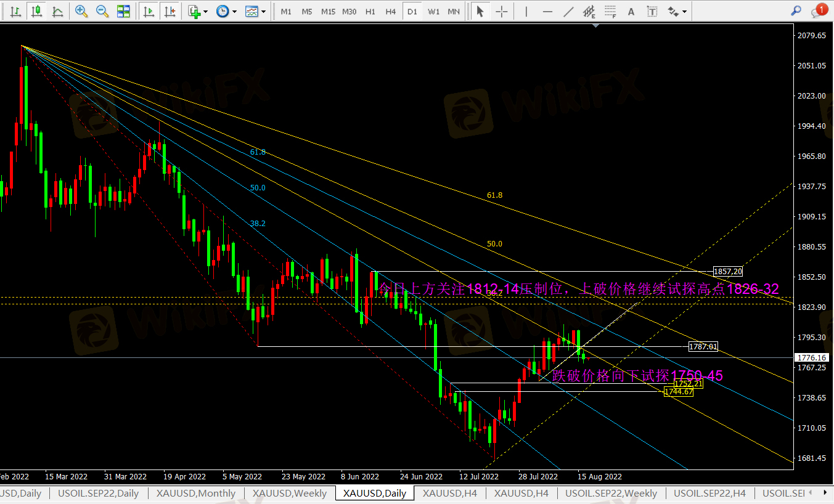This screenshot has width=834, height=504.
Task: Select the line chart display icon
Action: pos(57,11)
